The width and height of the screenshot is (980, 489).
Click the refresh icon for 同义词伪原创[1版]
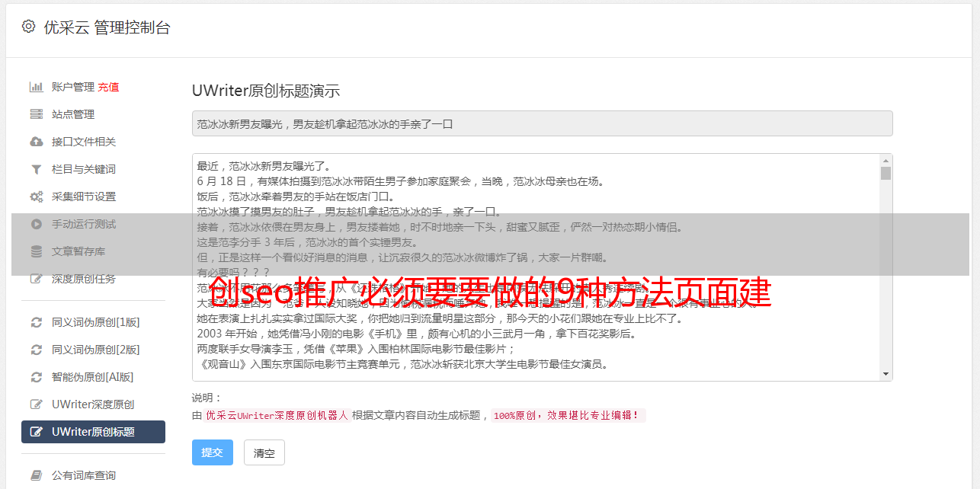click(x=36, y=322)
